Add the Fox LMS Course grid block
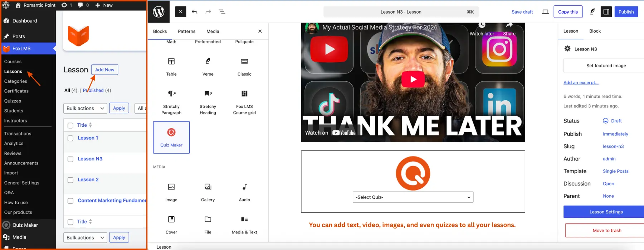Screen dimensions: 644x250 coord(244,102)
